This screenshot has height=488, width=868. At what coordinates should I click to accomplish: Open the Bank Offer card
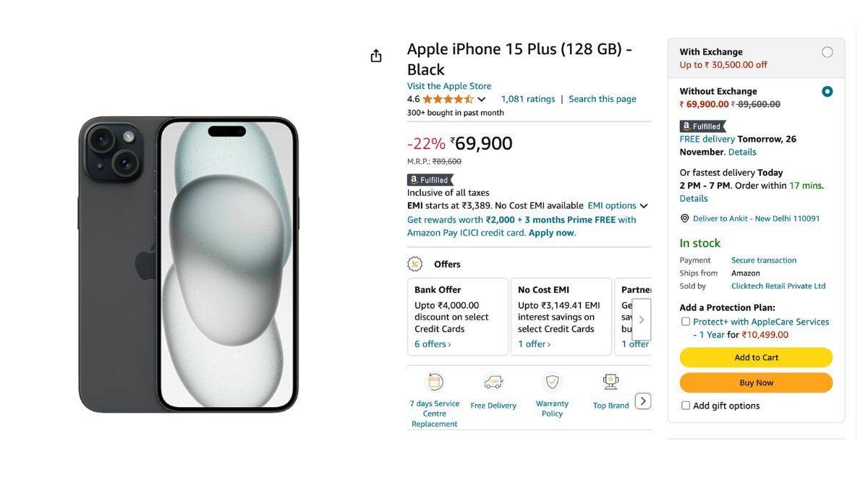[x=457, y=317]
